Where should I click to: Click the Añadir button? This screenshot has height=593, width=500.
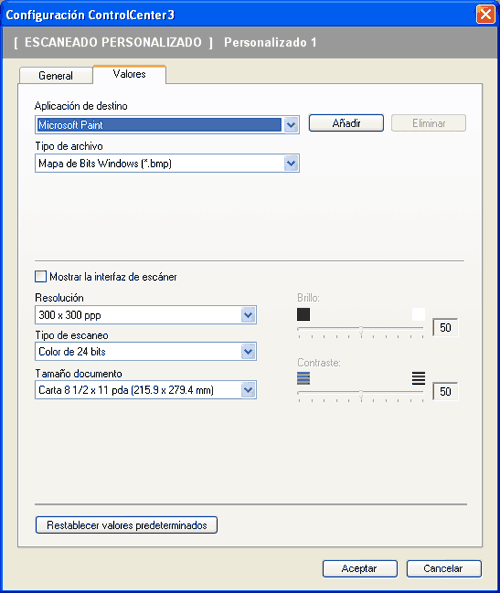[x=346, y=123]
